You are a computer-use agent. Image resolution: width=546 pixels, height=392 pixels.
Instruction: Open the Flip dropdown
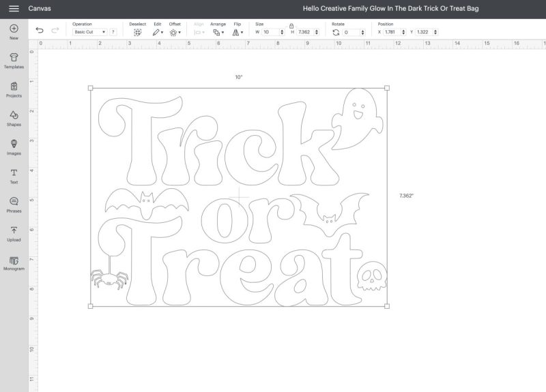pyautogui.click(x=238, y=32)
